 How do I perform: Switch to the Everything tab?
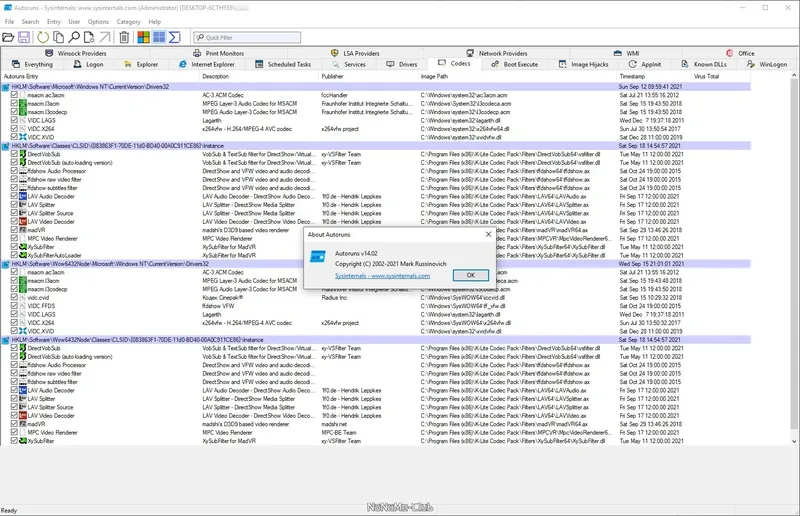click(33, 64)
